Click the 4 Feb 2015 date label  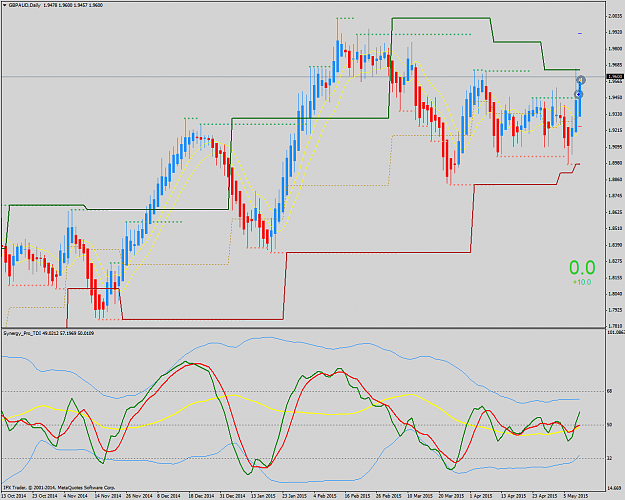pyautogui.click(x=325, y=496)
